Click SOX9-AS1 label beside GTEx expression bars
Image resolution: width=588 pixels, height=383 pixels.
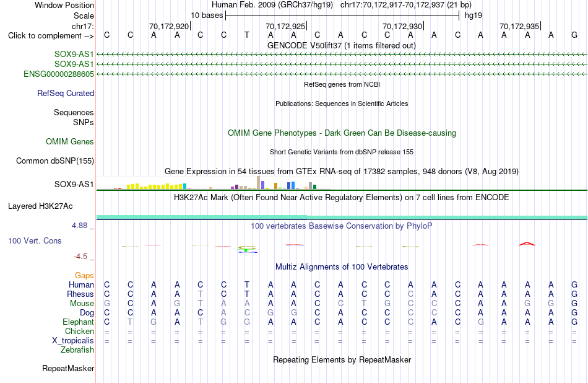tap(74, 184)
